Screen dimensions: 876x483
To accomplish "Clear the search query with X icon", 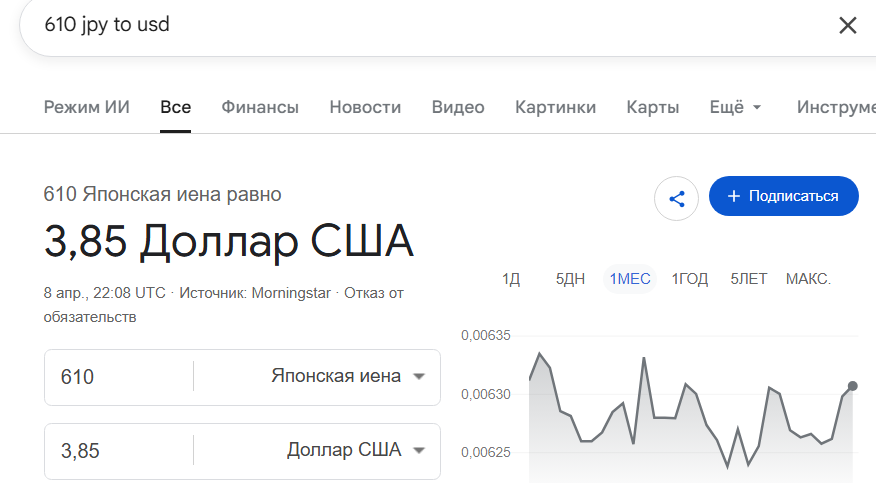I will [848, 25].
